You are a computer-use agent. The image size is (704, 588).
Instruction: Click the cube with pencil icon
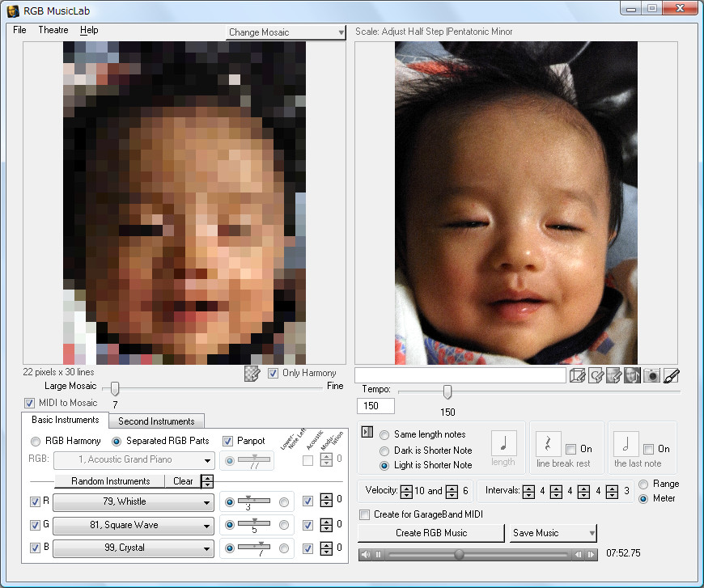pyautogui.click(x=578, y=376)
